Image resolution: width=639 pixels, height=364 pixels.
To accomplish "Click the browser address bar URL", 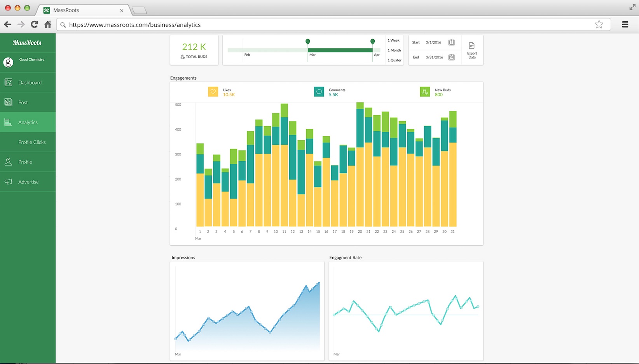I will [135, 25].
